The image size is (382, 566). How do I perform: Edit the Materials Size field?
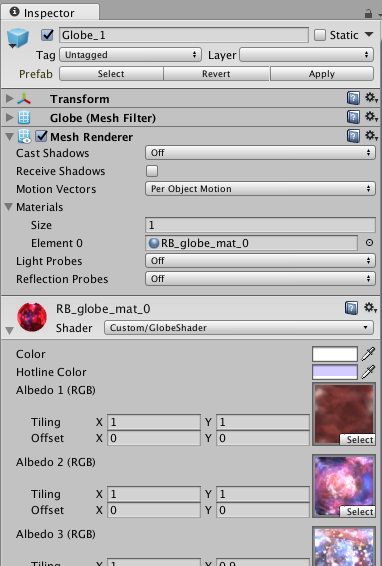260,225
